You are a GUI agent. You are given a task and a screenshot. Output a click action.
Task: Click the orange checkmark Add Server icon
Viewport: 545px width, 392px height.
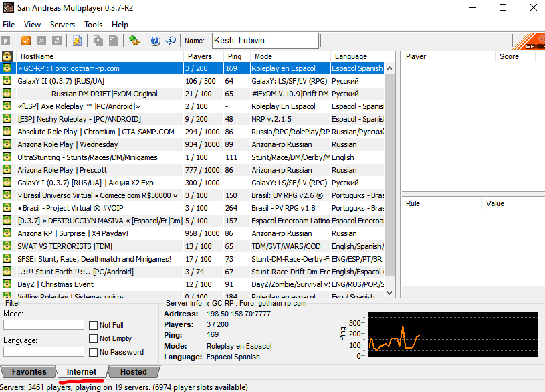click(x=26, y=41)
